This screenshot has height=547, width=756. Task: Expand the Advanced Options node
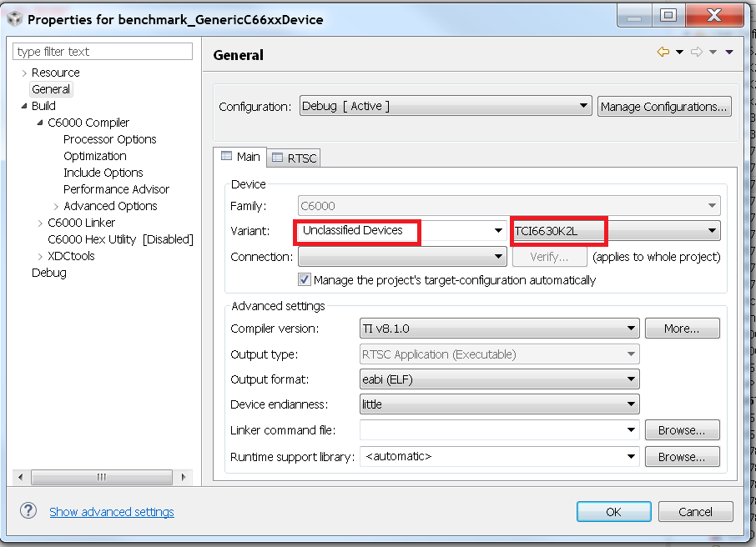pos(56,207)
